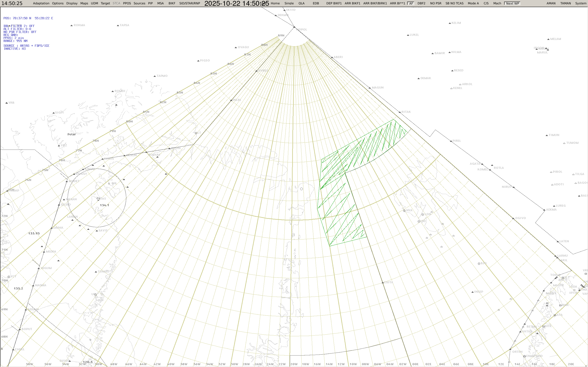The width and height of the screenshot is (588, 367).
Task: Click the EXITA waypoint triangle marker
Action: point(383,283)
